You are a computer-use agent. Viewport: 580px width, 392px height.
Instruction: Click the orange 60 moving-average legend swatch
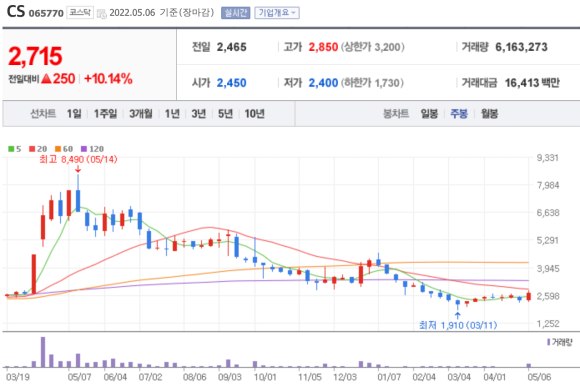(58, 149)
